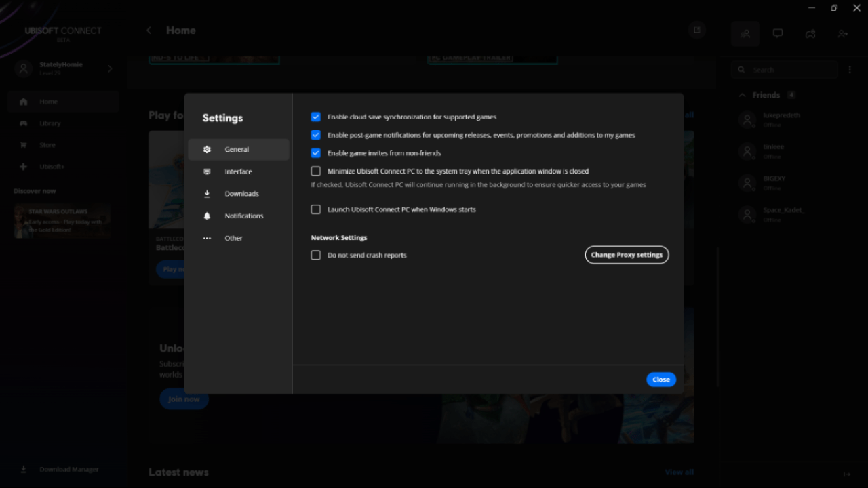
Task: Click the Ubisoft+ plus icon
Action: tap(24, 167)
